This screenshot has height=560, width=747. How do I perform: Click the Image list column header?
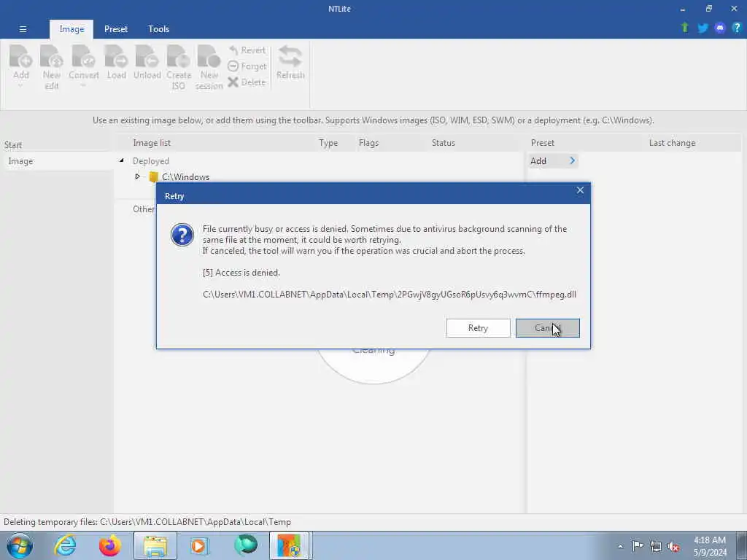152,143
